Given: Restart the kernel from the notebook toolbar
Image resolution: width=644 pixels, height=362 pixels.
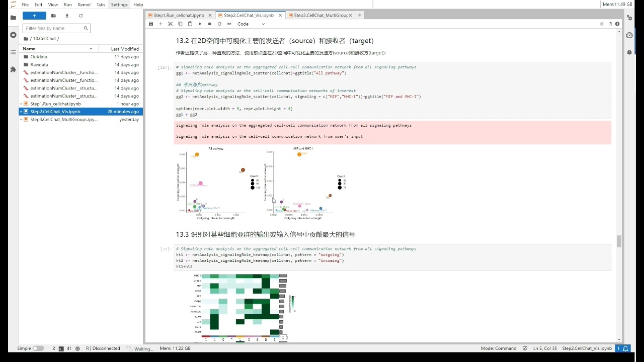Looking at the screenshot, I should point(219,24).
